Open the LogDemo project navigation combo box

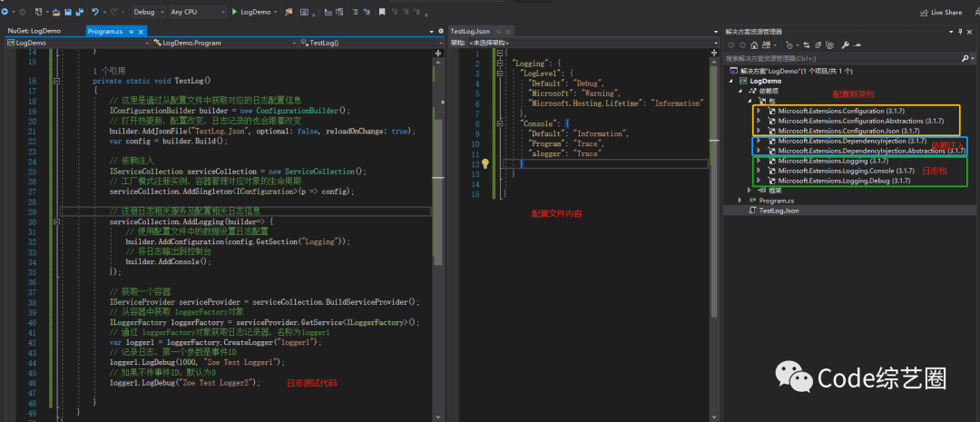tap(77, 43)
